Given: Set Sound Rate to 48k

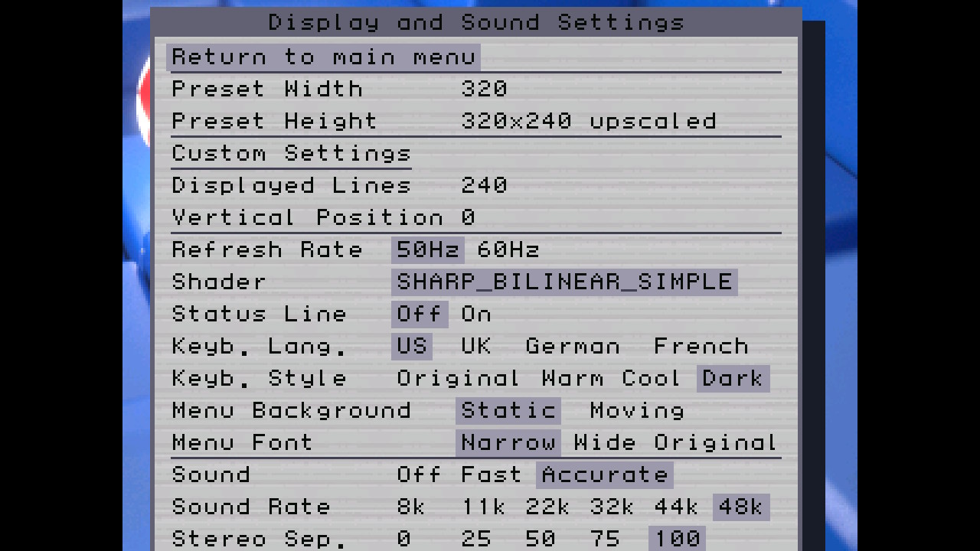Looking at the screenshot, I should click(741, 507).
